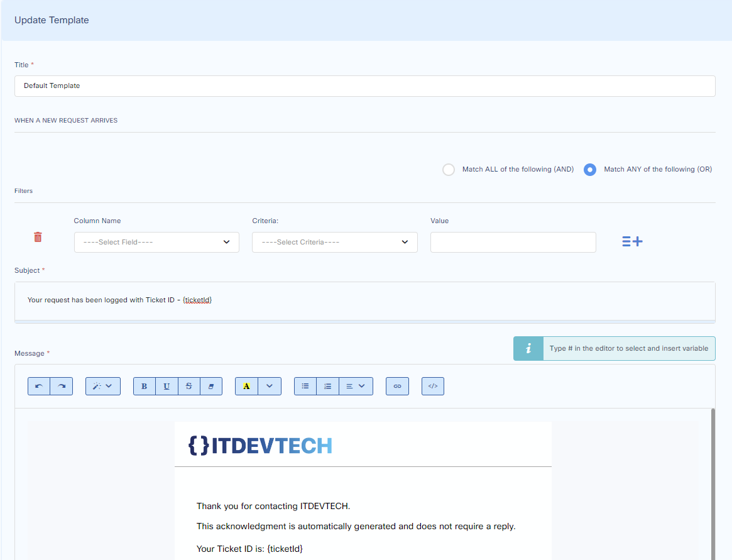Click the filter Value input field
This screenshot has width=732, height=560.
point(513,242)
